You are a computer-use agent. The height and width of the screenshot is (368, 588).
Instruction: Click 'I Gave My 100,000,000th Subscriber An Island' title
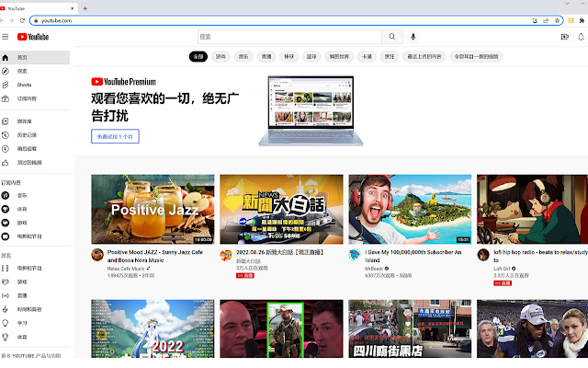point(413,256)
